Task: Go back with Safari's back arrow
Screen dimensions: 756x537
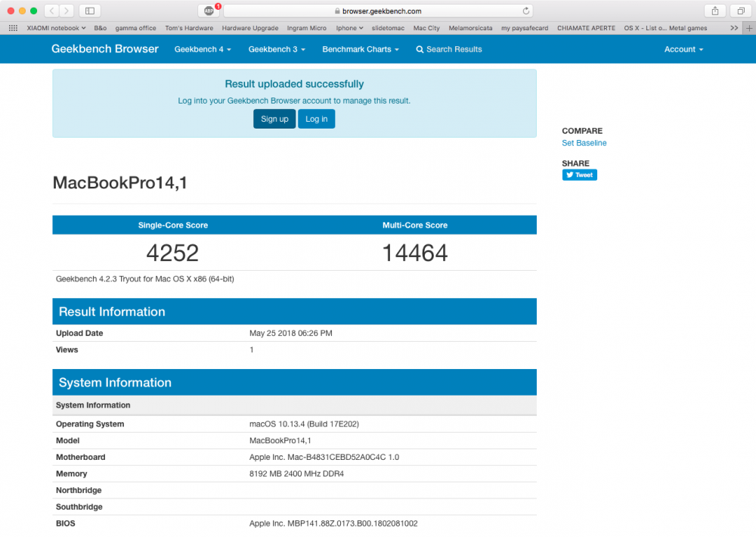Action: pyautogui.click(x=51, y=11)
